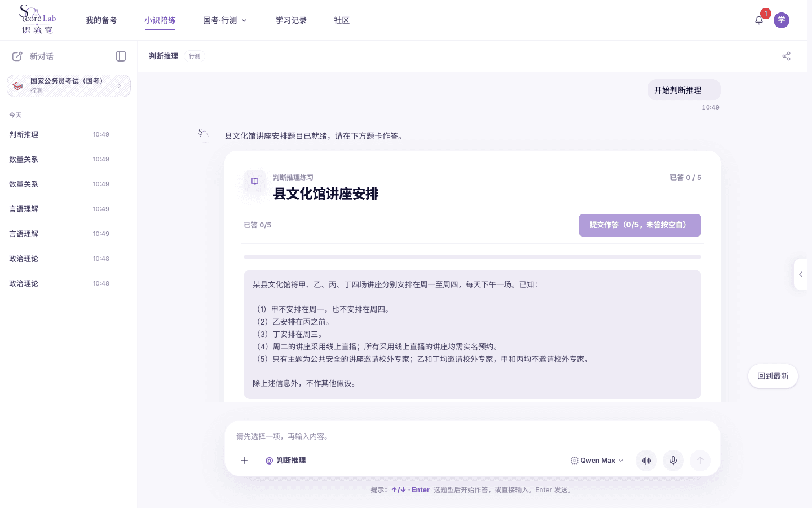
Task: Activate microphone input
Action: tap(673, 461)
